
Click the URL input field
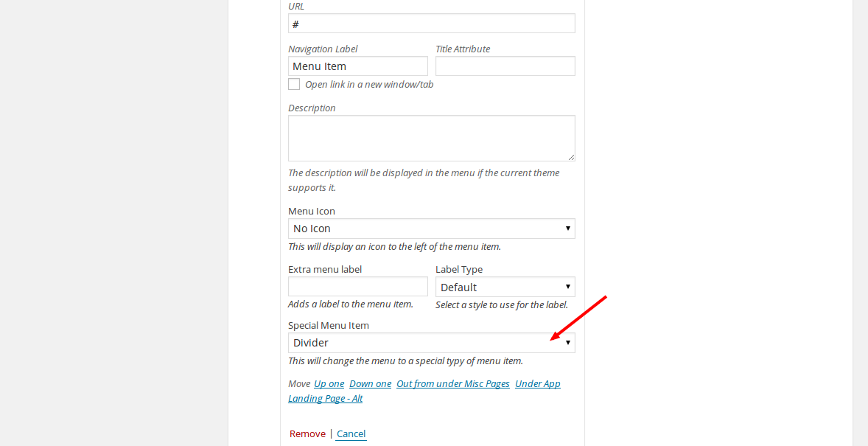pos(431,24)
